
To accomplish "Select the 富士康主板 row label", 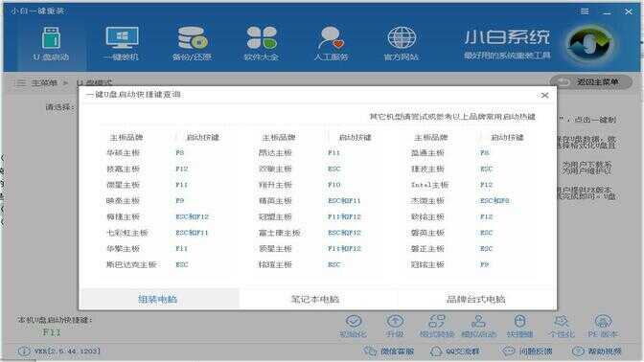I will [279, 233].
